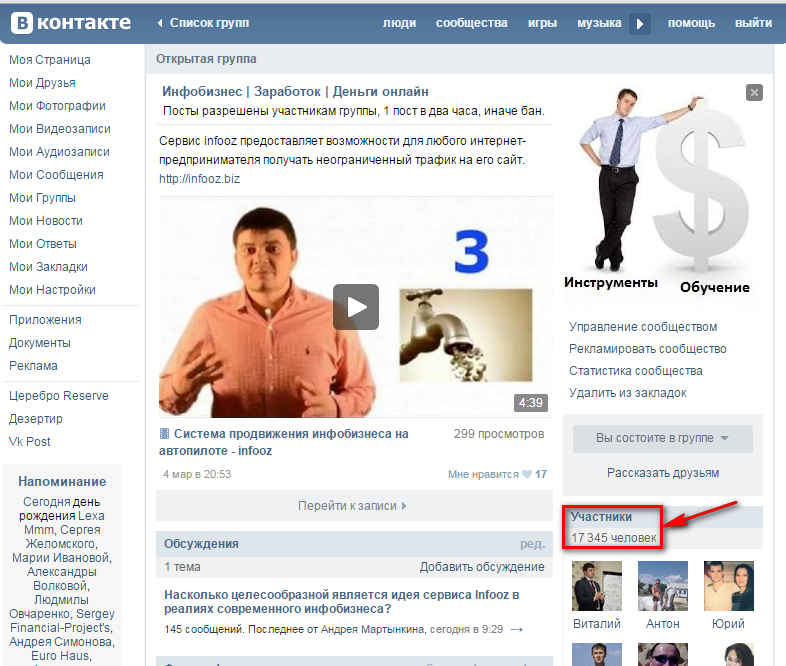Open Андрея Мартынкина profile link
This screenshot has width=786, height=666.
pos(372,629)
